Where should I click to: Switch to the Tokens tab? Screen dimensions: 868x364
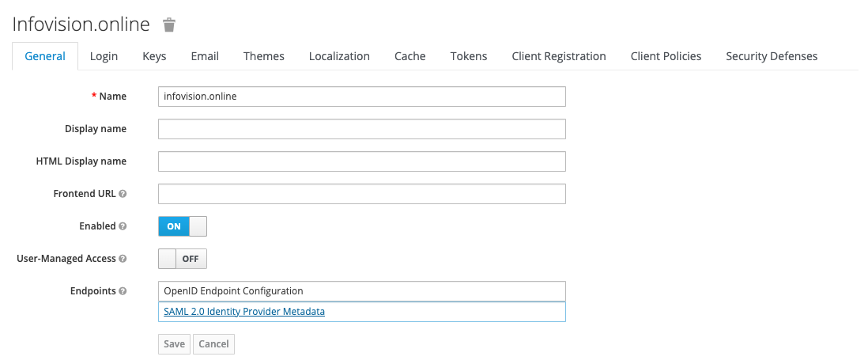point(469,56)
